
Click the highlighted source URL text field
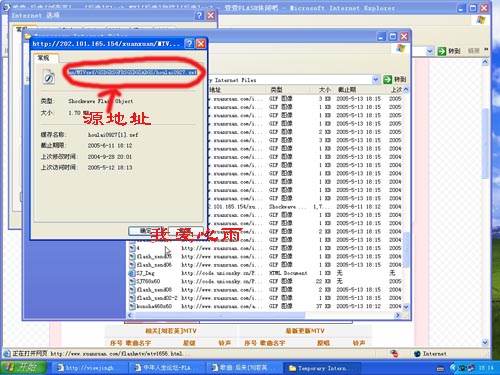132,72
